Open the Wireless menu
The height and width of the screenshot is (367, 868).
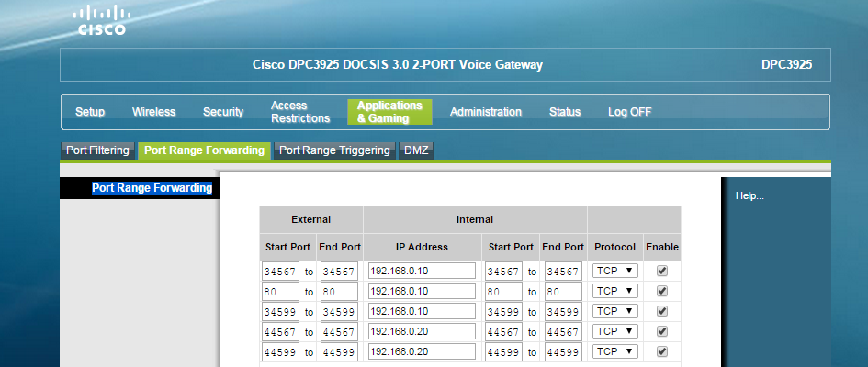tap(154, 112)
